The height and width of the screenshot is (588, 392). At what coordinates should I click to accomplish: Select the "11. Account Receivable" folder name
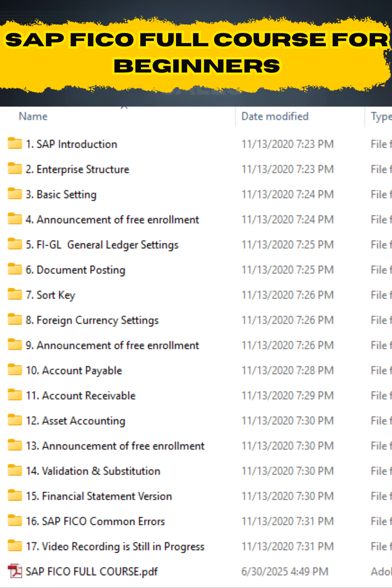81,396
